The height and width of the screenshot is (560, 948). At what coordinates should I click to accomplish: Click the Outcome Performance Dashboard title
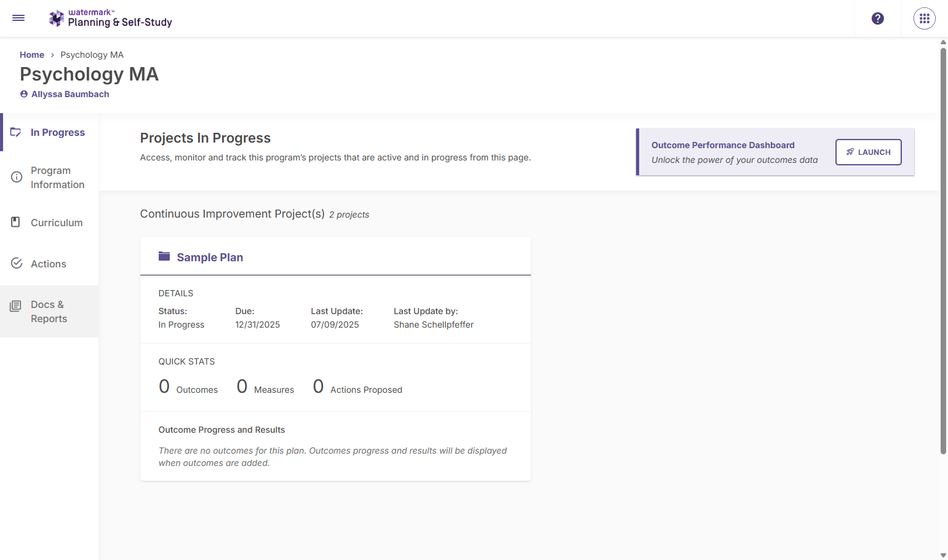tap(723, 145)
